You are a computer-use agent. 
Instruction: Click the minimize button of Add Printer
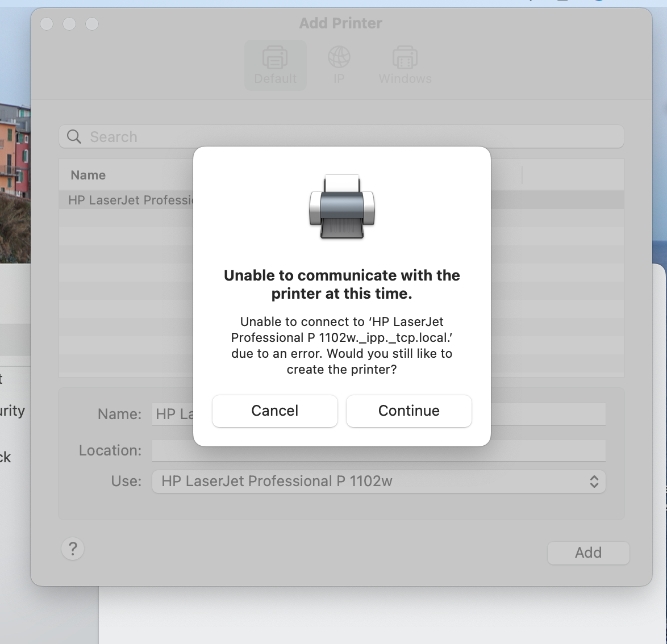(69, 24)
